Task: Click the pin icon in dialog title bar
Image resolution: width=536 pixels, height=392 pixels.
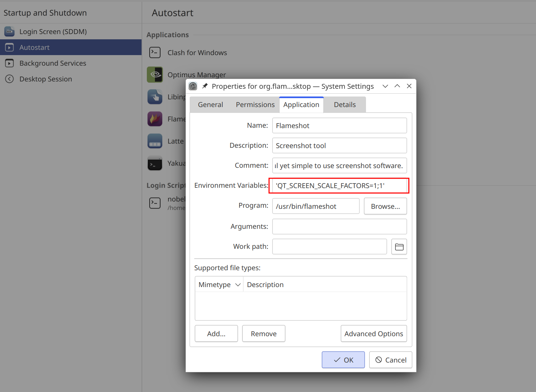Action: [205, 86]
